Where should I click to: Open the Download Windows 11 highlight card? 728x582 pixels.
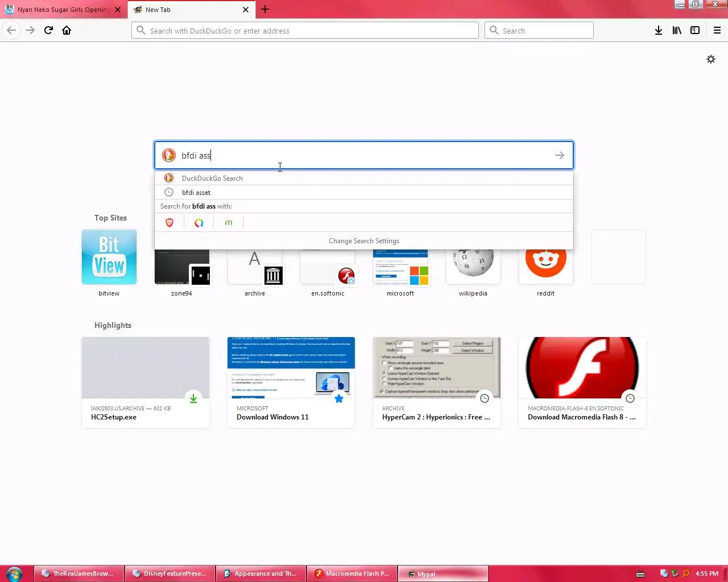291,382
